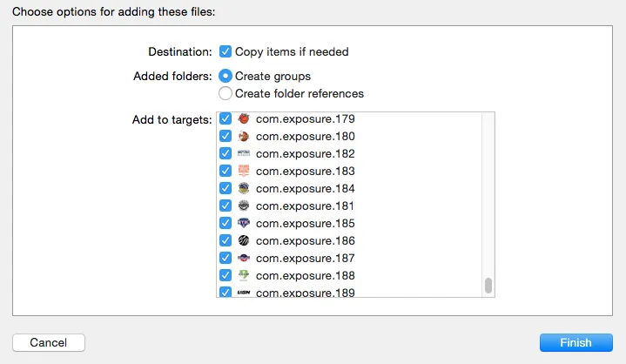This screenshot has height=364, width=626.
Task: Click the com.exposure.187 target icon
Action: point(244,258)
